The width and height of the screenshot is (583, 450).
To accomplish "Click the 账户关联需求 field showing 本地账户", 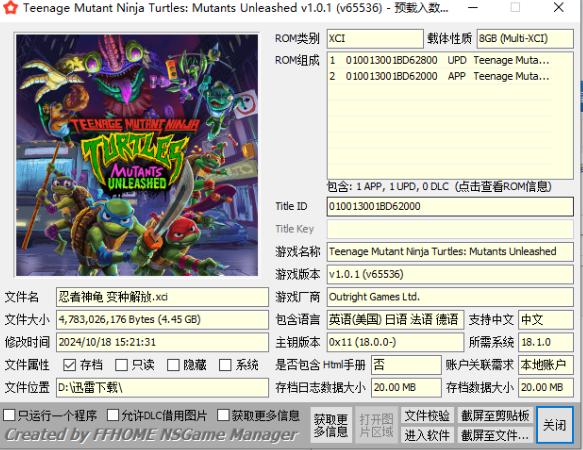I will 546,365.
